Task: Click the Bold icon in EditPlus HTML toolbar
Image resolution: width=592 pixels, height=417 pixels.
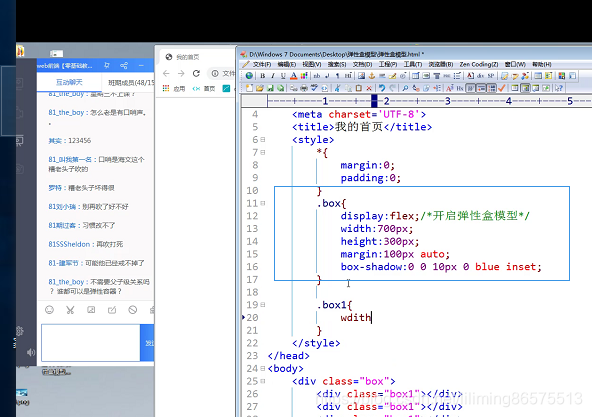Action: pyautogui.click(x=262, y=76)
